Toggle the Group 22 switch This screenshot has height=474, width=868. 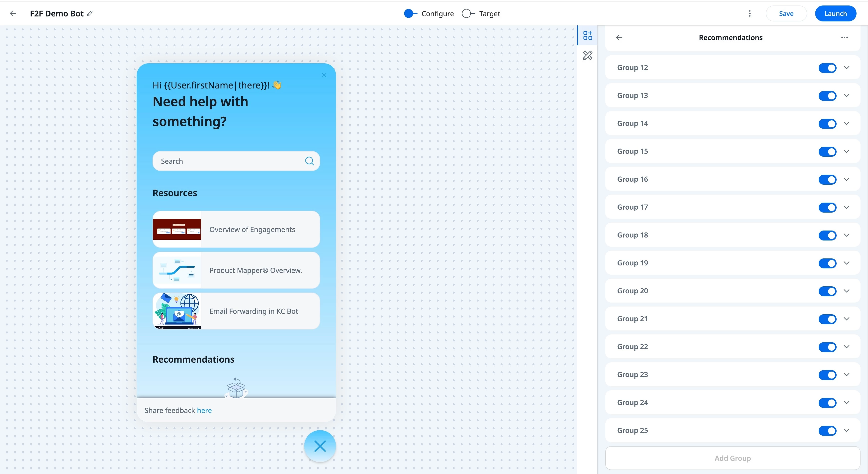point(828,347)
